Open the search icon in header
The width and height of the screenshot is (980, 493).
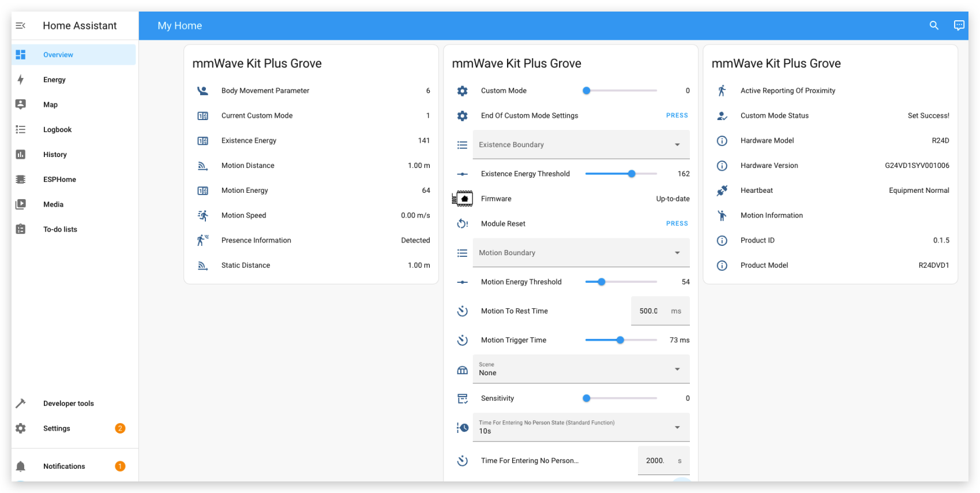[934, 25]
